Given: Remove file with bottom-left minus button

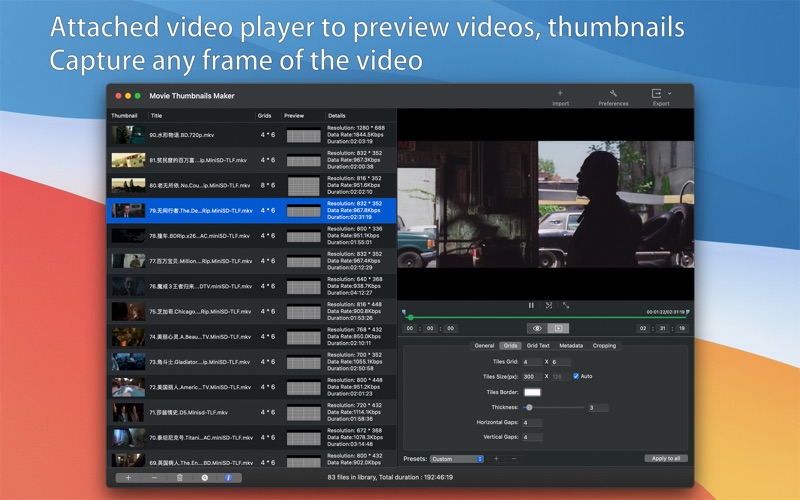Looking at the screenshot, I should [x=154, y=478].
